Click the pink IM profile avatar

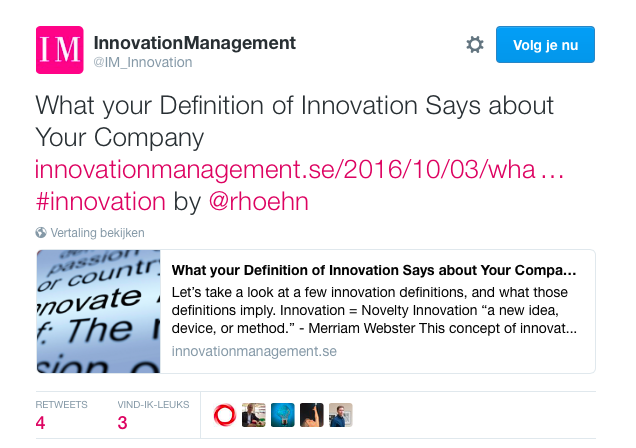click(x=60, y=50)
